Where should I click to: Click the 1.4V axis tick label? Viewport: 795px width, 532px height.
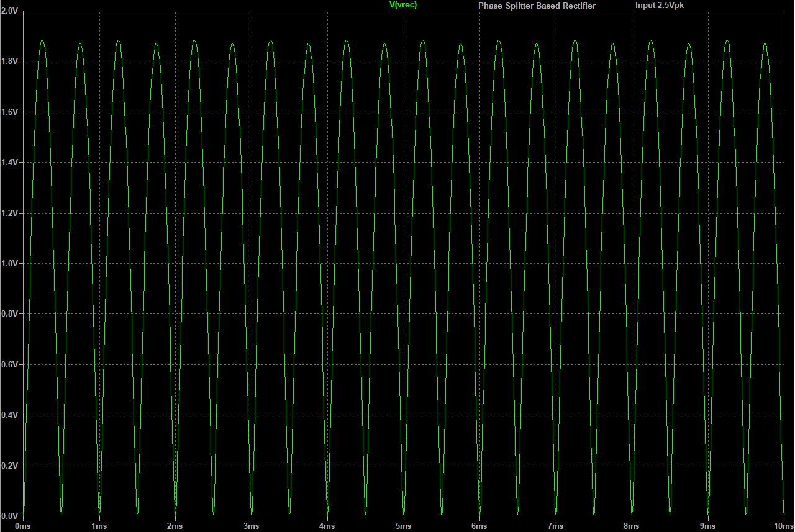pyautogui.click(x=10, y=162)
